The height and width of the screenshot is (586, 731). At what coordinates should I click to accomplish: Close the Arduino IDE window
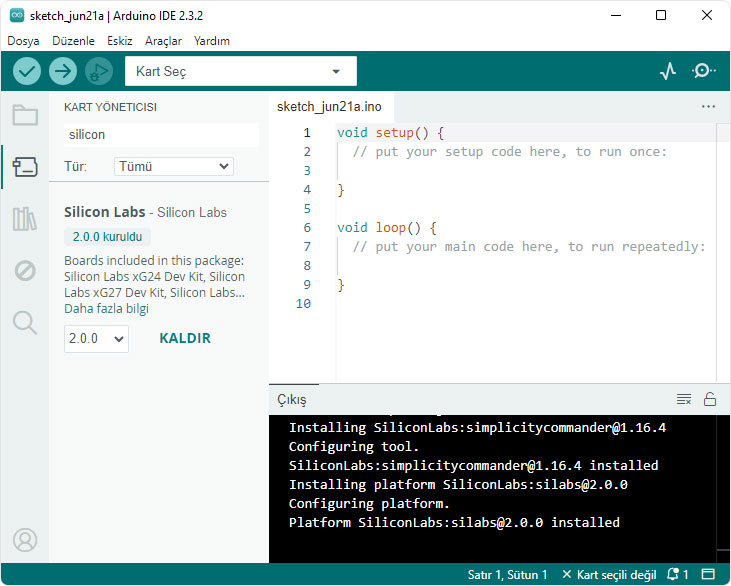(707, 15)
